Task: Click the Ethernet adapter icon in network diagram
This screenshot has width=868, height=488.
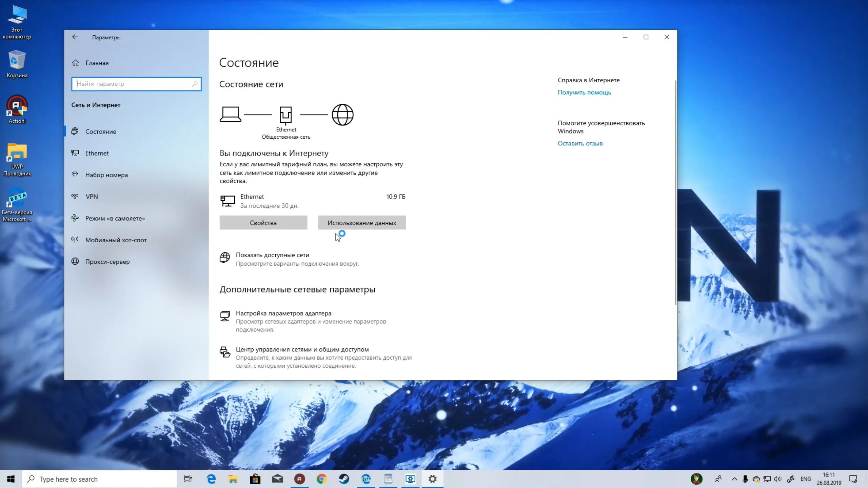Action: 286,115
